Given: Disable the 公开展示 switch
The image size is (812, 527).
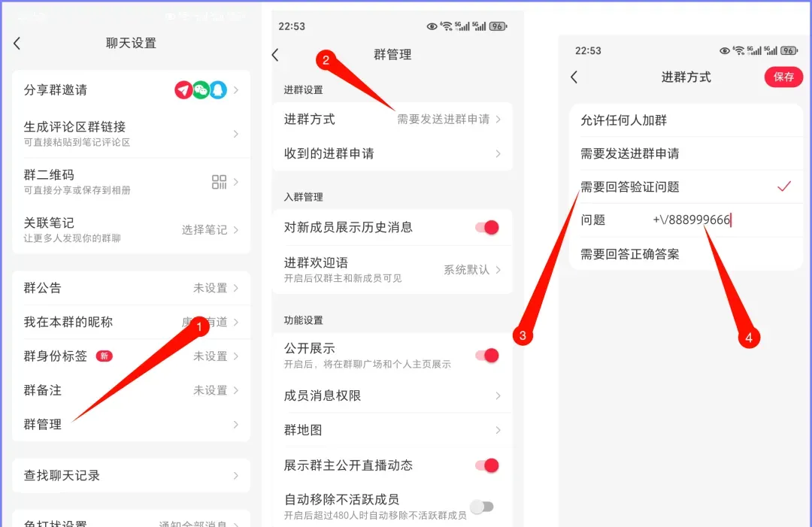Looking at the screenshot, I should click(x=486, y=356).
